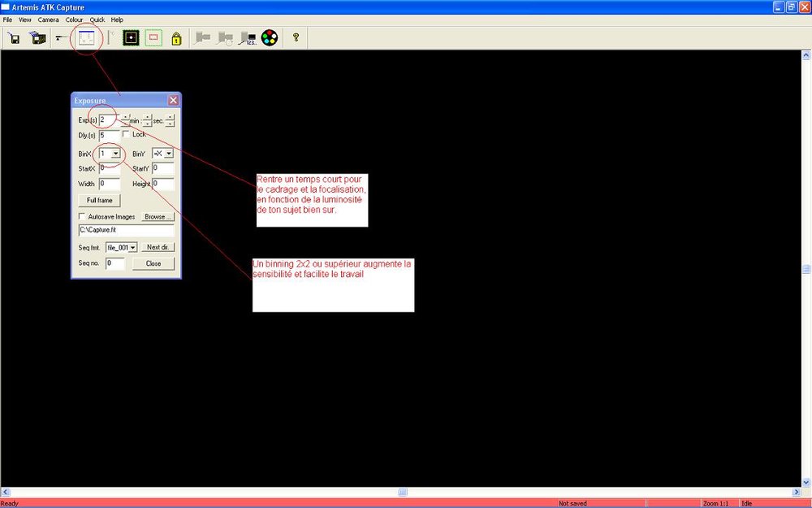This screenshot has width=812, height=508.
Task: Click the Width input field
Action: point(110,184)
